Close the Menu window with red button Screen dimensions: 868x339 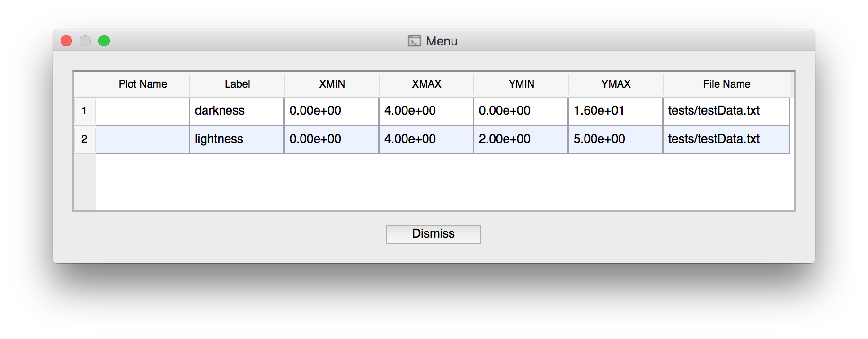coord(66,41)
